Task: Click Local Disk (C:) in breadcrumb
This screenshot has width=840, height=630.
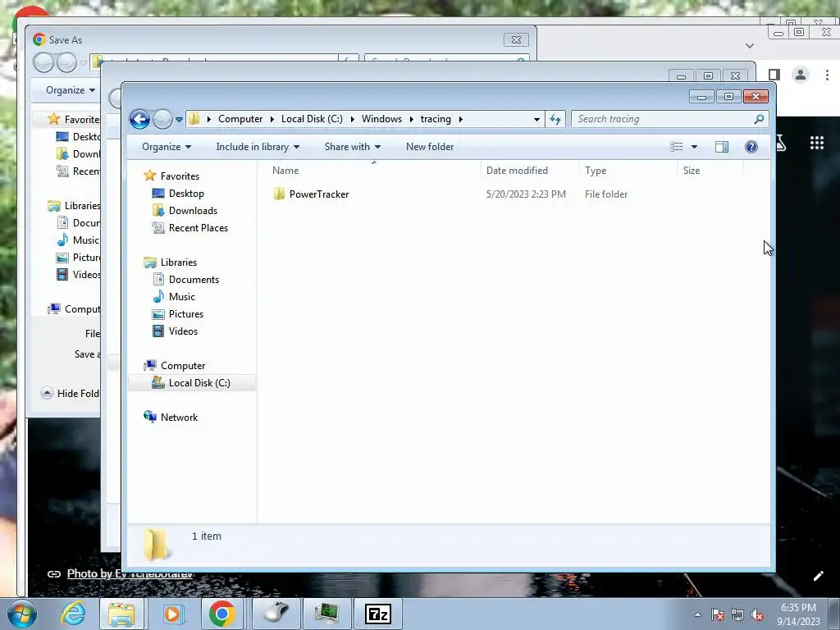Action: pos(312,119)
